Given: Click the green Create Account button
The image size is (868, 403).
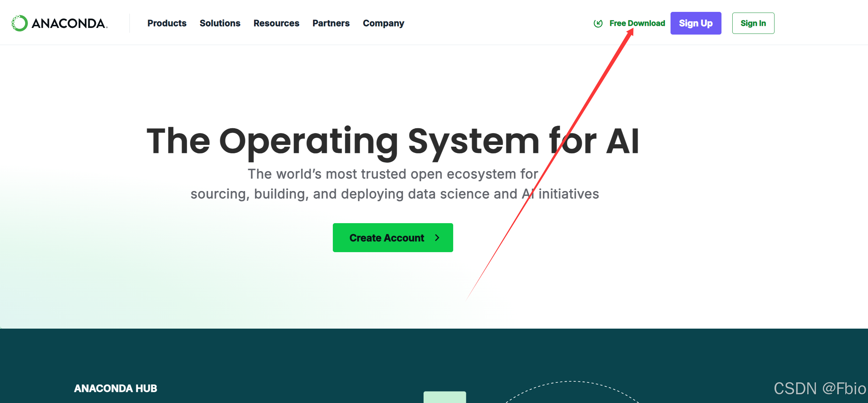Looking at the screenshot, I should [393, 237].
